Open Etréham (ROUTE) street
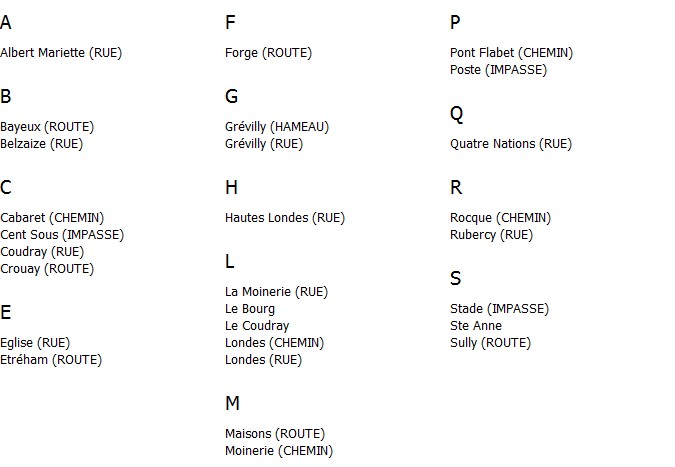Image resolution: width=675 pixels, height=467 pixels. (51, 360)
